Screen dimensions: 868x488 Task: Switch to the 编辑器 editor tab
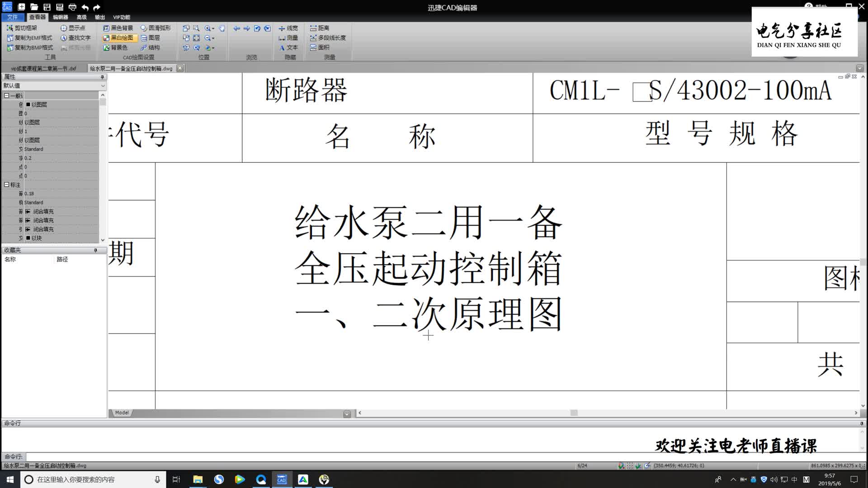60,17
